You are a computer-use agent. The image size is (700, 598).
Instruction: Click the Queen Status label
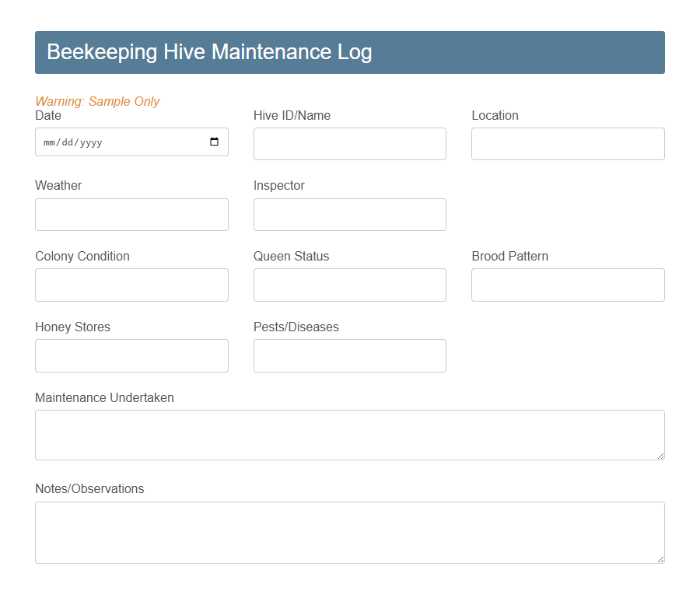(x=291, y=256)
